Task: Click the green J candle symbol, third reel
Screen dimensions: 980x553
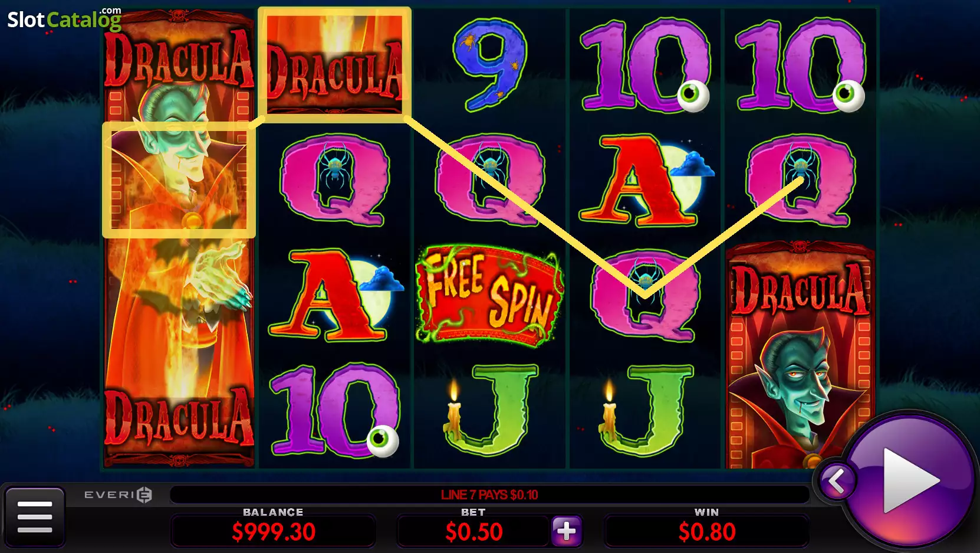Action: tap(491, 411)
